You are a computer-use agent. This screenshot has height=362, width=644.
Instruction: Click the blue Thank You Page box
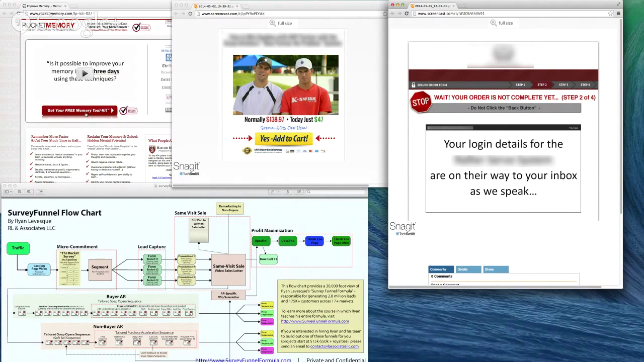314,241
